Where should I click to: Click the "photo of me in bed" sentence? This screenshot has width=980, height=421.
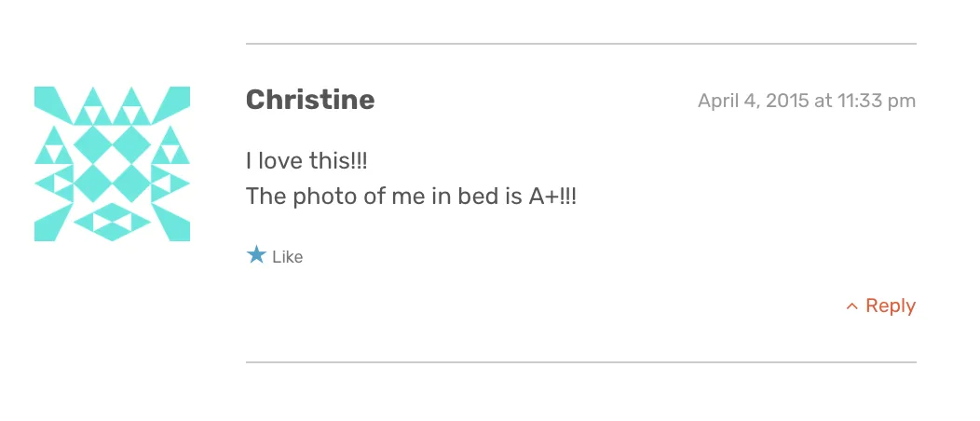pyautogui.click(x=411, y=197)
